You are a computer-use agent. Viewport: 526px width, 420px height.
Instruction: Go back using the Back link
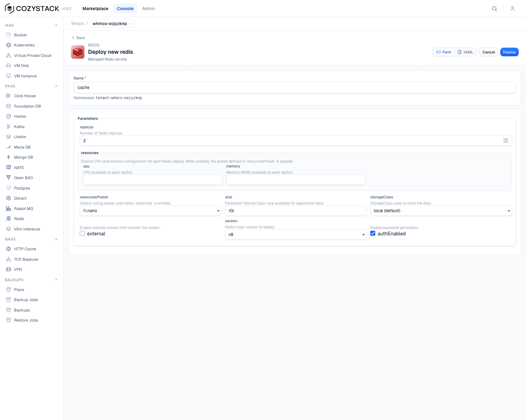(78, 38)
